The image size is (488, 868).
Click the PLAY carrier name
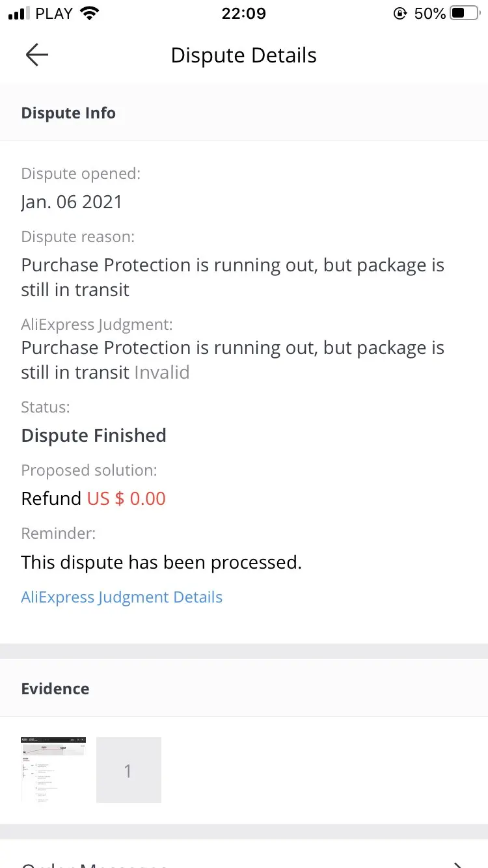click(54, 14)
